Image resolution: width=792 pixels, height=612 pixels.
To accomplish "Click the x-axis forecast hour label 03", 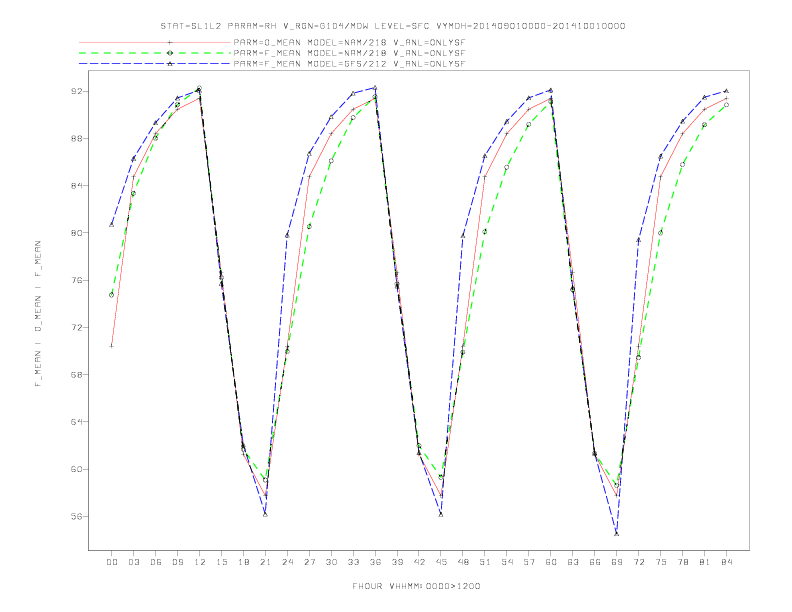I will coord(133,562).
